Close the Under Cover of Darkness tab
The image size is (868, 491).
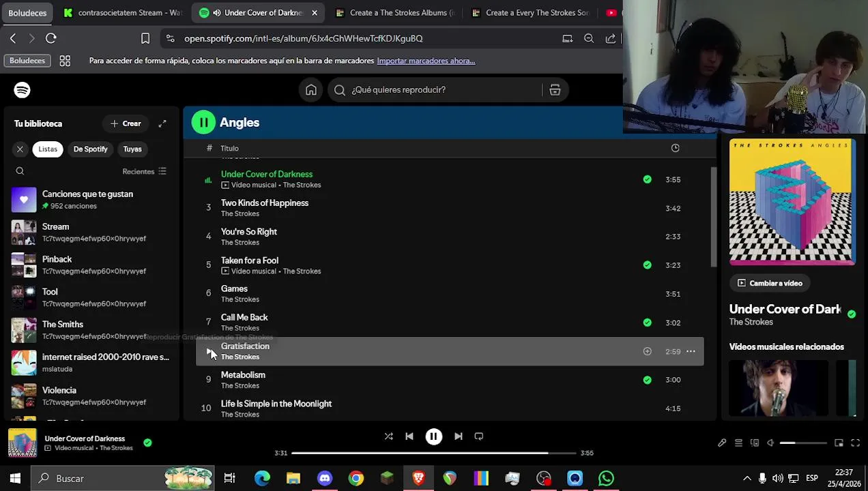click(x=315, y=13)
